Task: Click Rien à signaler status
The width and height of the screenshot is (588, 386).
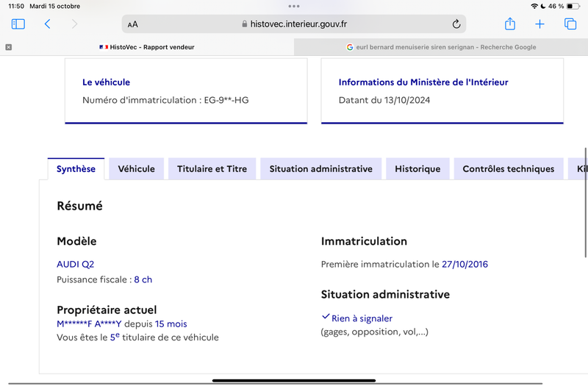Action: coord(362,318)
